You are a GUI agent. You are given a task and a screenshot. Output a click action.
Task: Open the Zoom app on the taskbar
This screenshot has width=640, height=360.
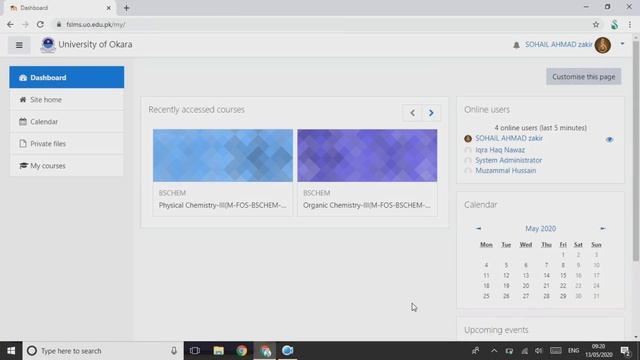(x=288, y=351)
